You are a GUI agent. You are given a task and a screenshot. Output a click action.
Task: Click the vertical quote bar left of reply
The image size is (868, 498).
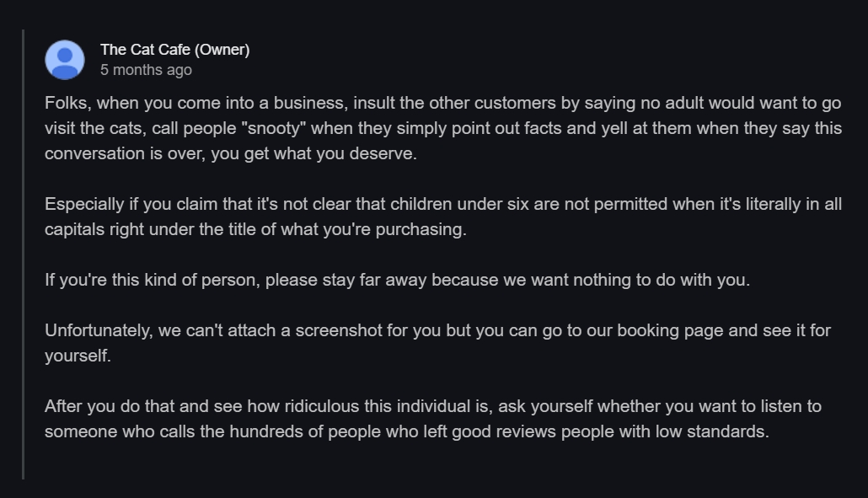pos(23,254)
